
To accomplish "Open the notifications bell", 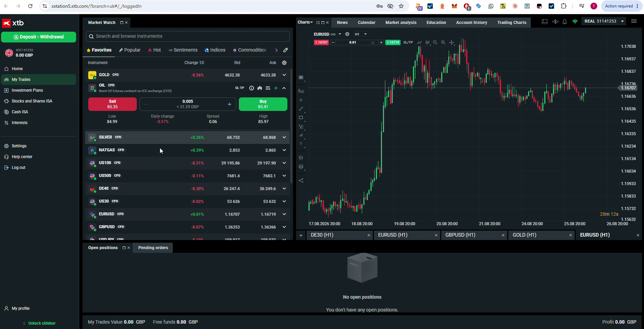I will (x=565, y=22).
